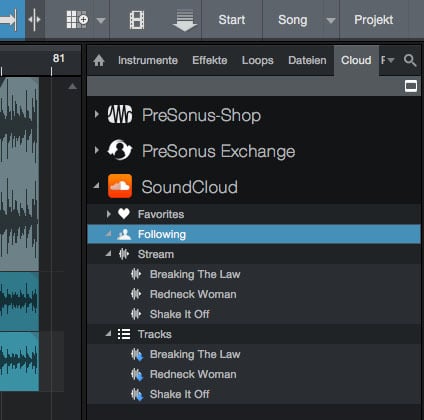The image size is (424, 420).
Task: Click waveform icon of Stream's Breaking The Law
Action: tap(136, 274)
